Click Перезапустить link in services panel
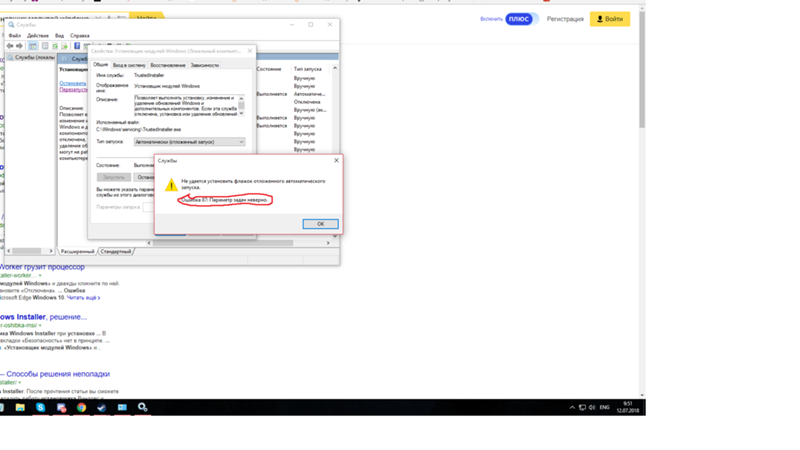This screenshot has width=800, height=450. (x=73, y=89)
